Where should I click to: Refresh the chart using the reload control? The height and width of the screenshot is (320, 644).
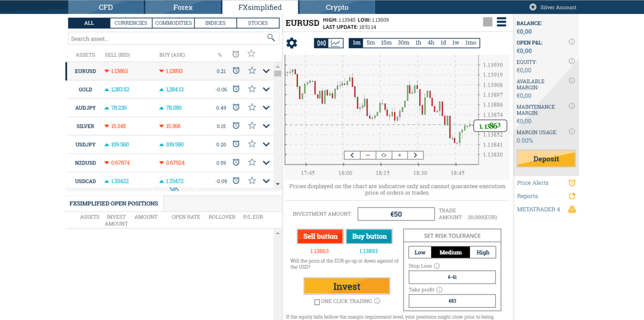[384, 155]
